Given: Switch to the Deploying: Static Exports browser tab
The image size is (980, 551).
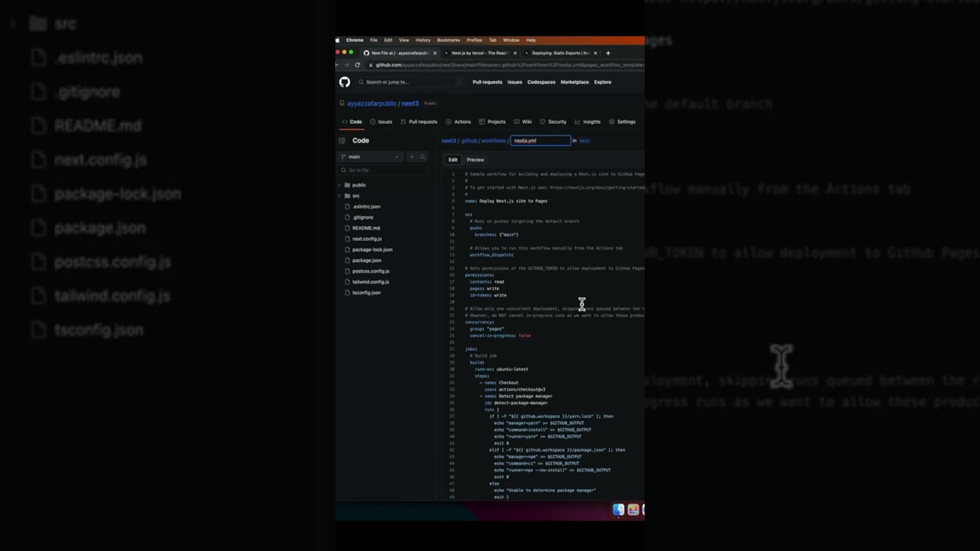Looking at the screenshot, I should [x=559, y=53].
